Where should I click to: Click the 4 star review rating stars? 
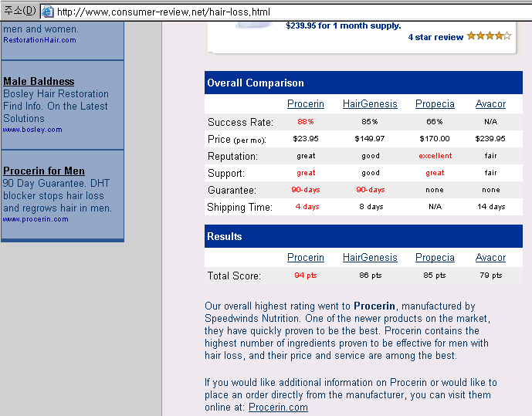(x=489, y=36)
